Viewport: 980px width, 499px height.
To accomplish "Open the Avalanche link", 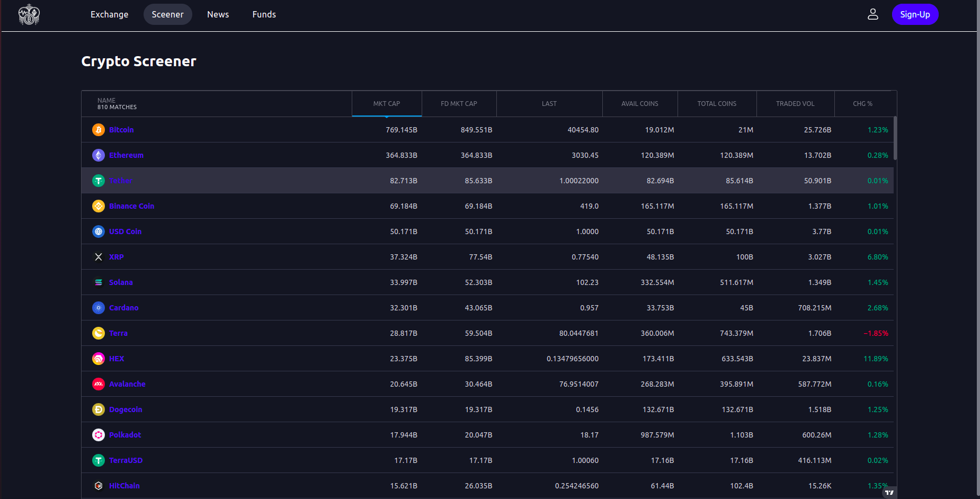I will pyautogui.click(x=127, y=384).
